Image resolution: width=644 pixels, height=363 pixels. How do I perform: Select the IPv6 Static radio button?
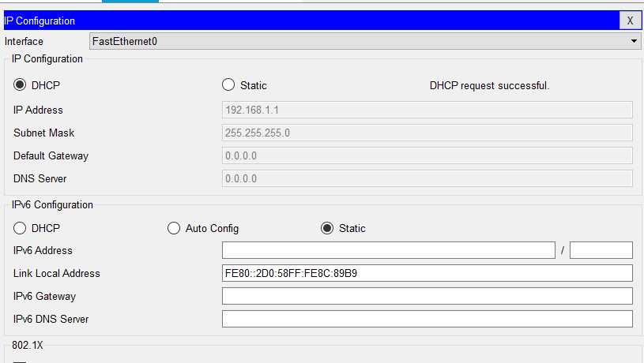(x=327, y=228)
